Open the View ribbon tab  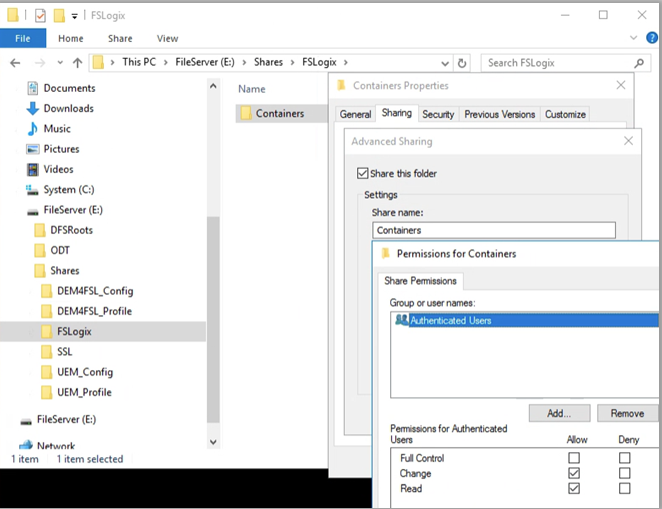click(x=167, y=38)
